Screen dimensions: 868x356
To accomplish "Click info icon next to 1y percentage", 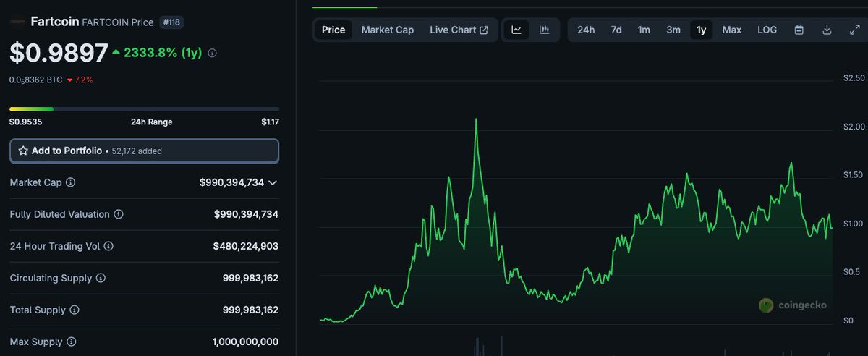I will [x=212, y=54].
